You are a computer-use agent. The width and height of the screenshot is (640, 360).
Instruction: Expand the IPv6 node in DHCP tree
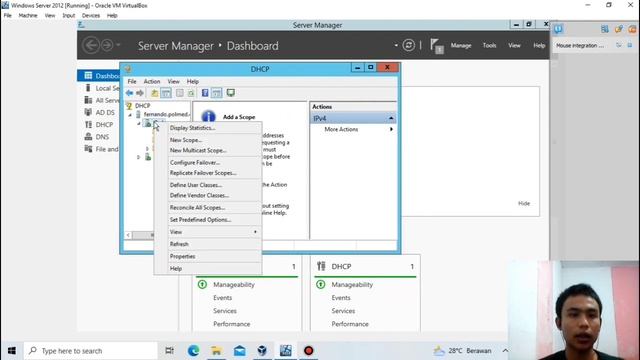(139, 157)
